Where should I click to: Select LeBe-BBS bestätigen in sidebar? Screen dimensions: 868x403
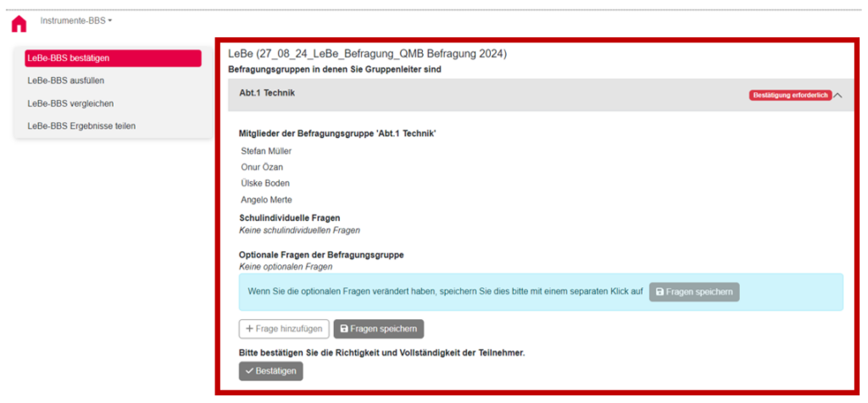pos(113,58)
